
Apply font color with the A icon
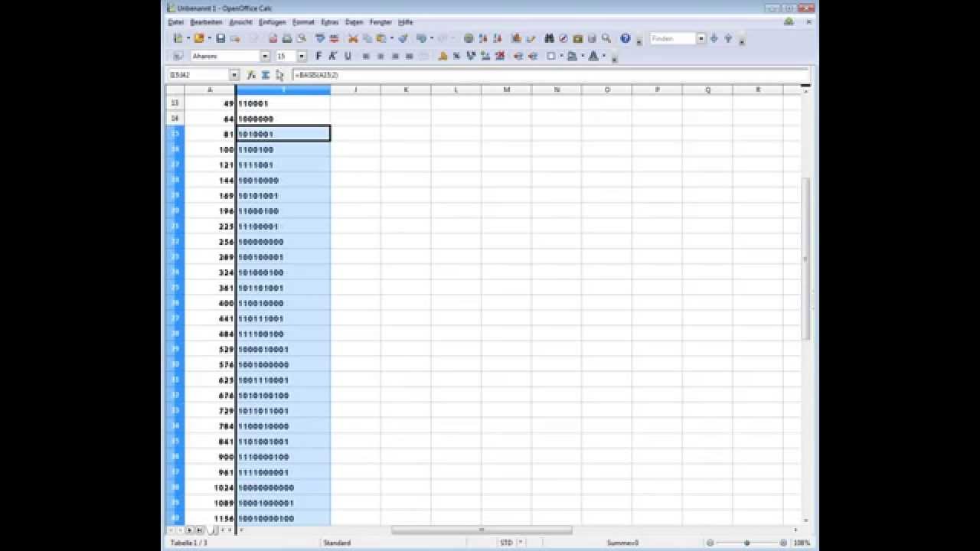593,56
